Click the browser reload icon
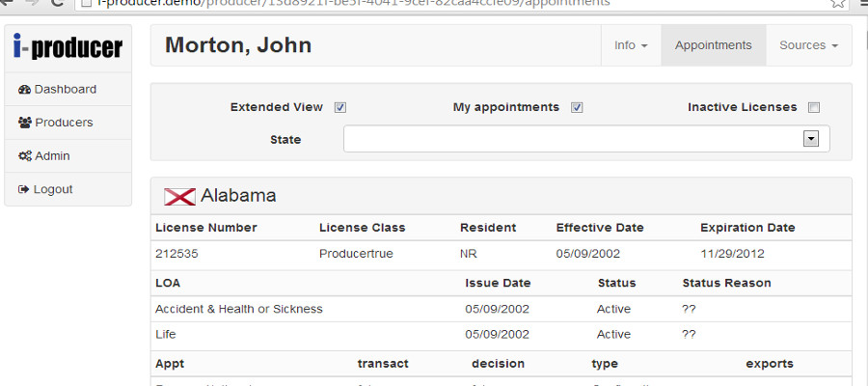 click(58, 3)
